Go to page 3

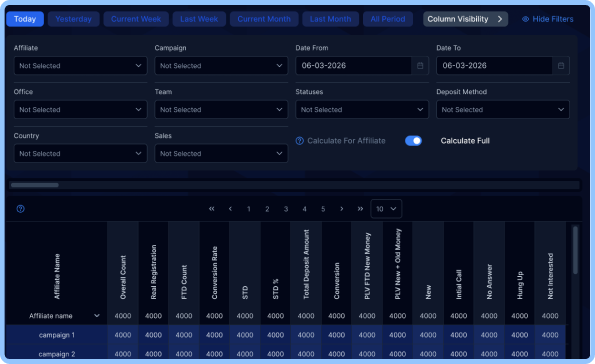[286, 209]
